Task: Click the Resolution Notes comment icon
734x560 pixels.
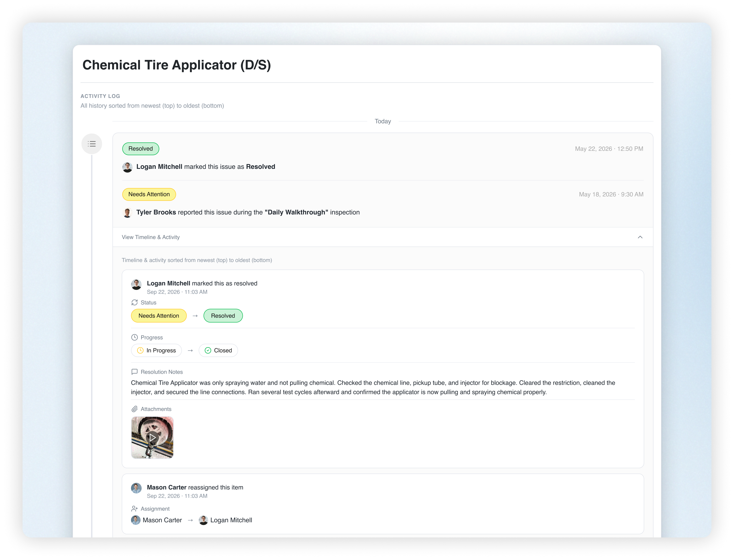Action: point(134,372)
